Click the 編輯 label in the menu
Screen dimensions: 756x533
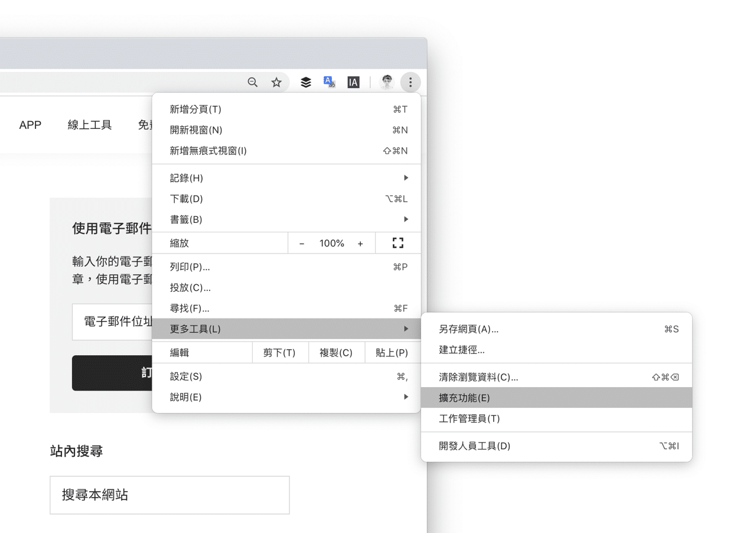[180, 353]
